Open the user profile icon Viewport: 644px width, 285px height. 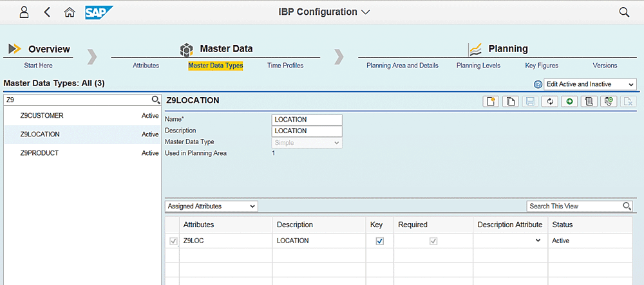click(x=24, y=12)
